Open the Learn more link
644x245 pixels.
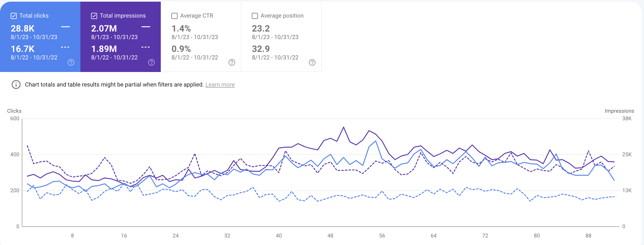(x=220, y=84)
